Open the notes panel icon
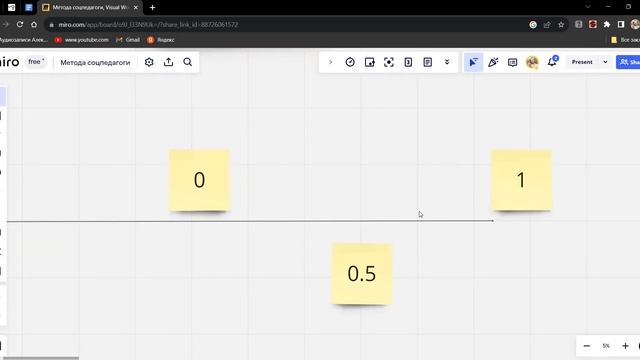640x360 pixels. (x=427, y=62)
